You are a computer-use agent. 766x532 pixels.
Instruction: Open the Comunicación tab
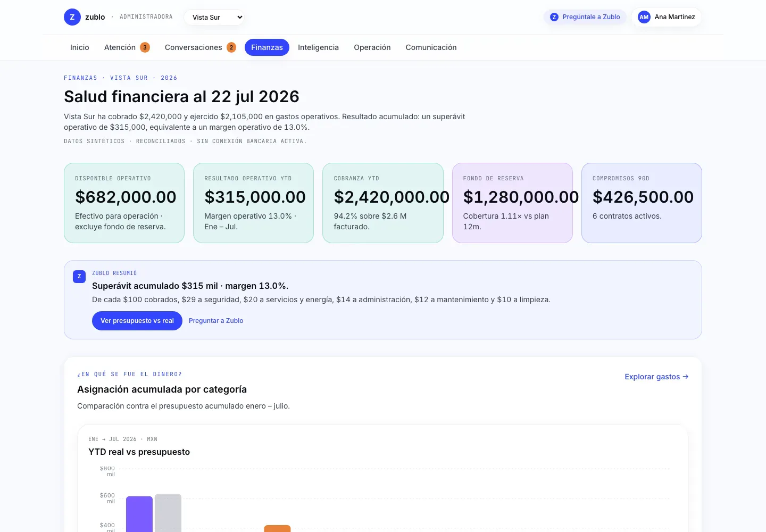431,47
